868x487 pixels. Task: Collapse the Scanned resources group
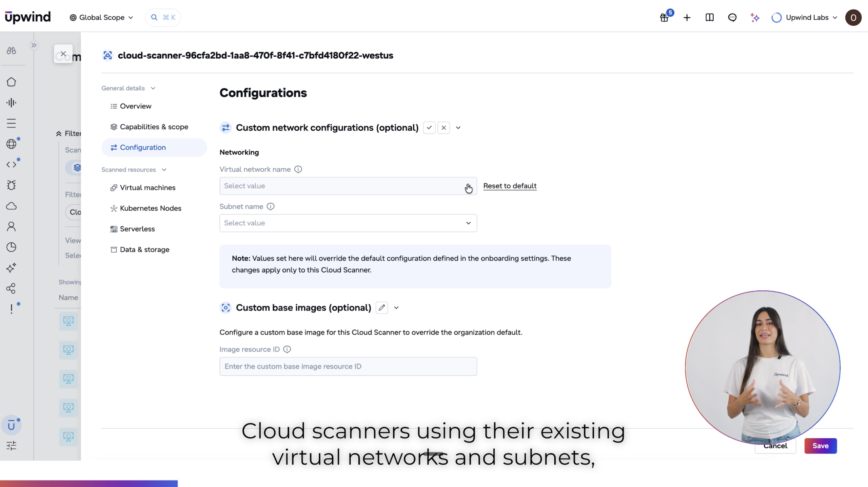tap(134, 170)
